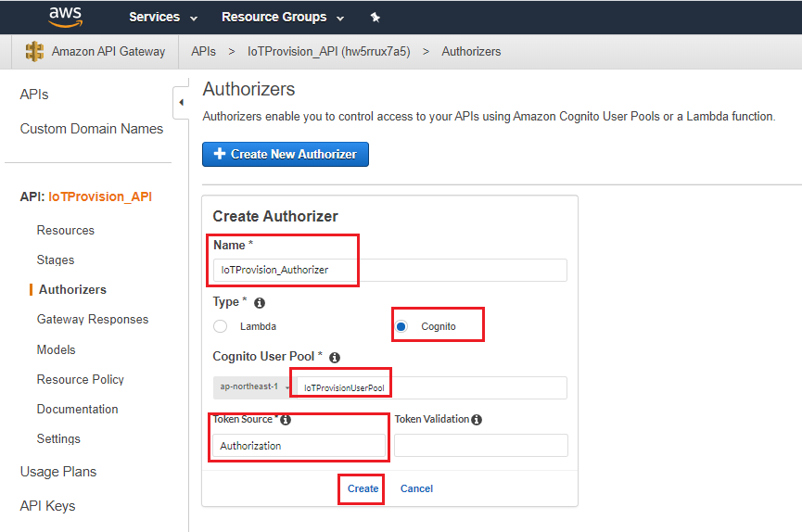Open info icon next to Cognito User Pool

[335, 358]
